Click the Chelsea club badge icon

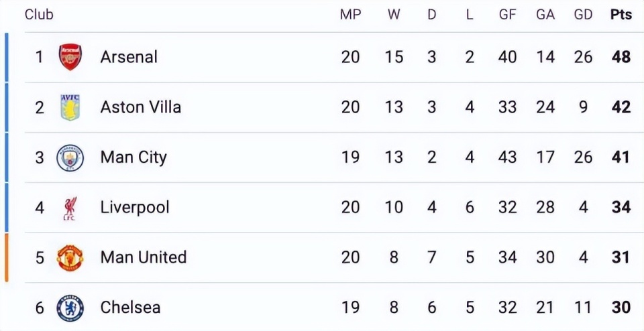pos(70,308)
